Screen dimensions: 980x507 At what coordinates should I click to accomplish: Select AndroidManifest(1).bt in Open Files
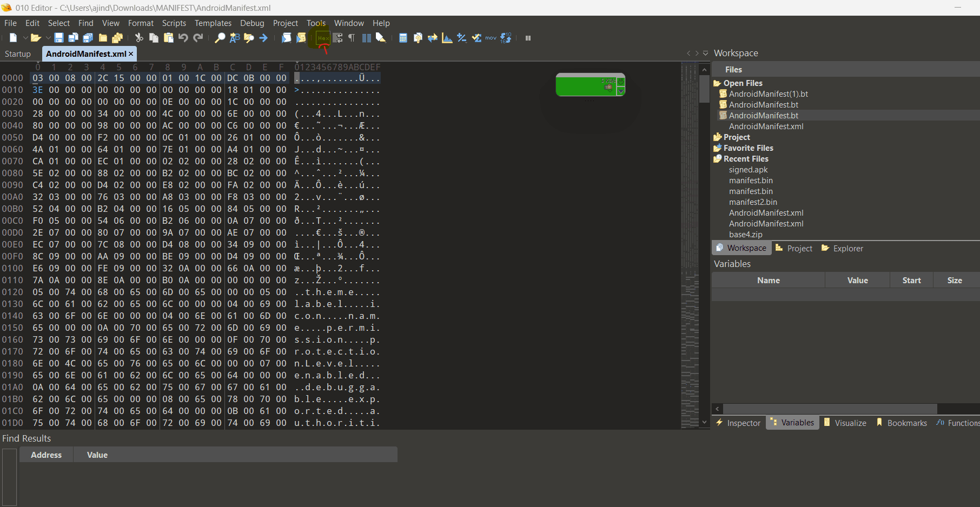point(769,94)
